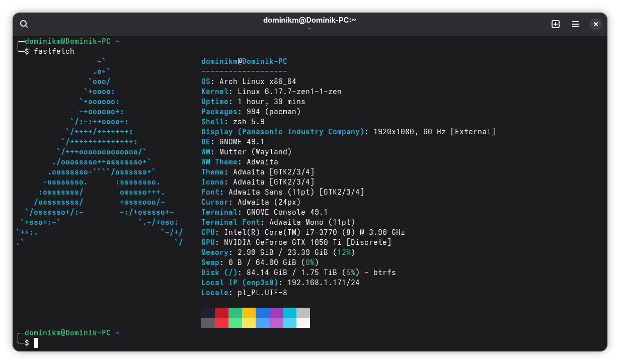
Task: Click the typed "fastfetch" command
Action: [54, 51]
